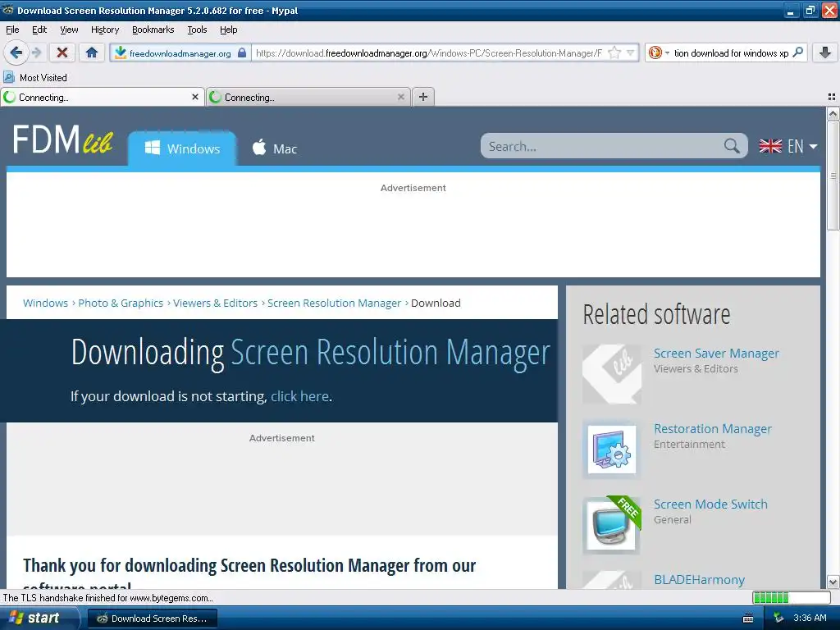Click the scrollbar down arrow
The image size is (840, 630).
833,582
